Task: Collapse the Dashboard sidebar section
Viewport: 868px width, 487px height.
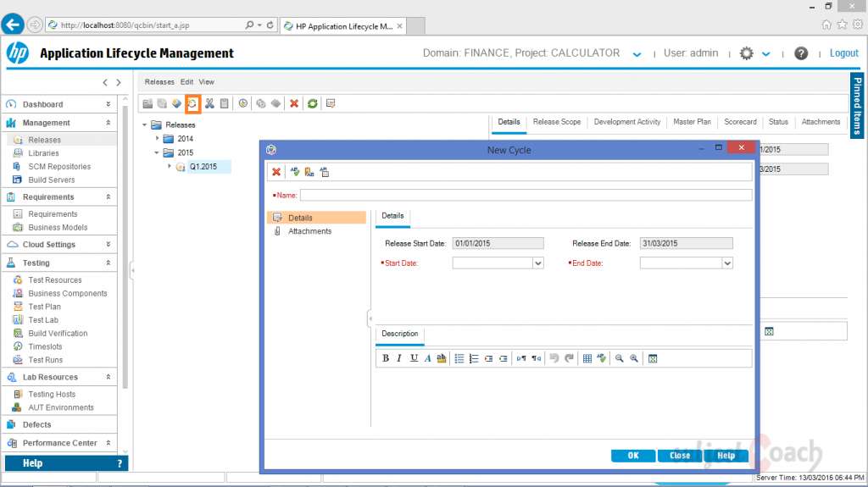Action: pos(108,104)
